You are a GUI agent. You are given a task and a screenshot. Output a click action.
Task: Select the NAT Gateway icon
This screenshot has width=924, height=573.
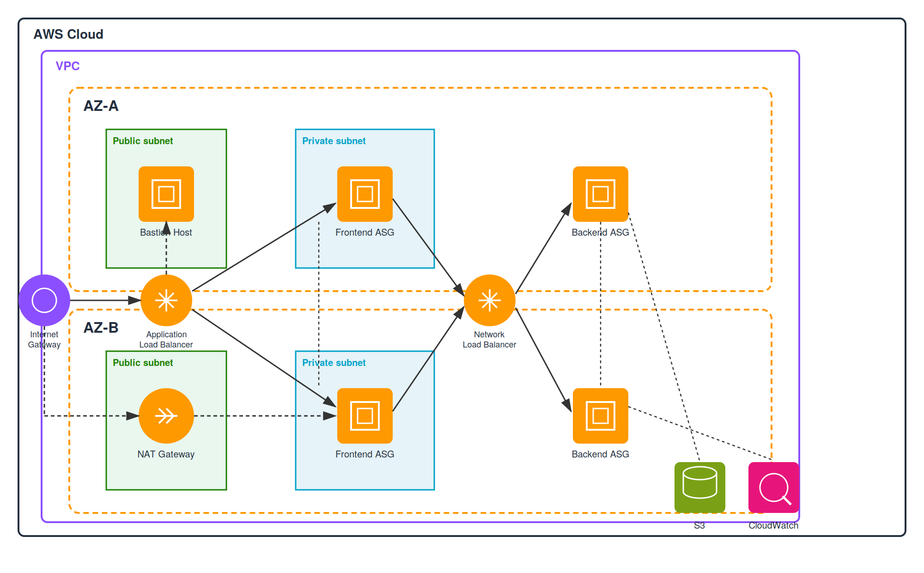(166, 416)
